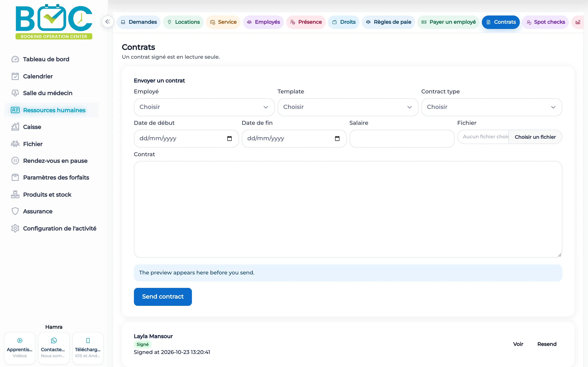Open the Spot checks tab

click(x=546, y=22)
